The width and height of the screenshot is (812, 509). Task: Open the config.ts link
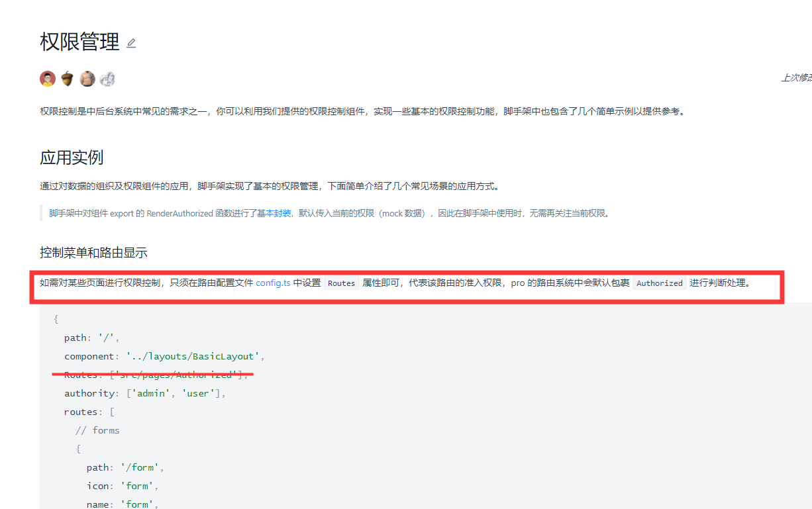point(273,283)
